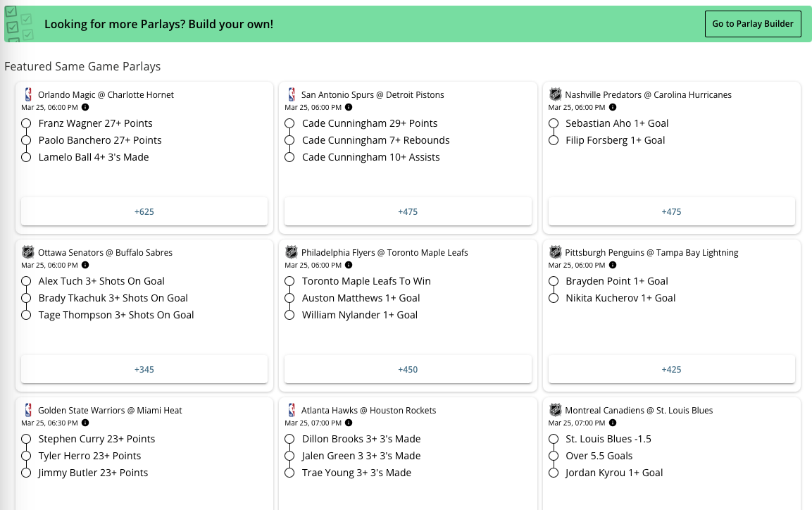This screenshot has height=510, width=812.
Task: Open Golden State Warriors @ Miami Heat game
Action: 110,411
